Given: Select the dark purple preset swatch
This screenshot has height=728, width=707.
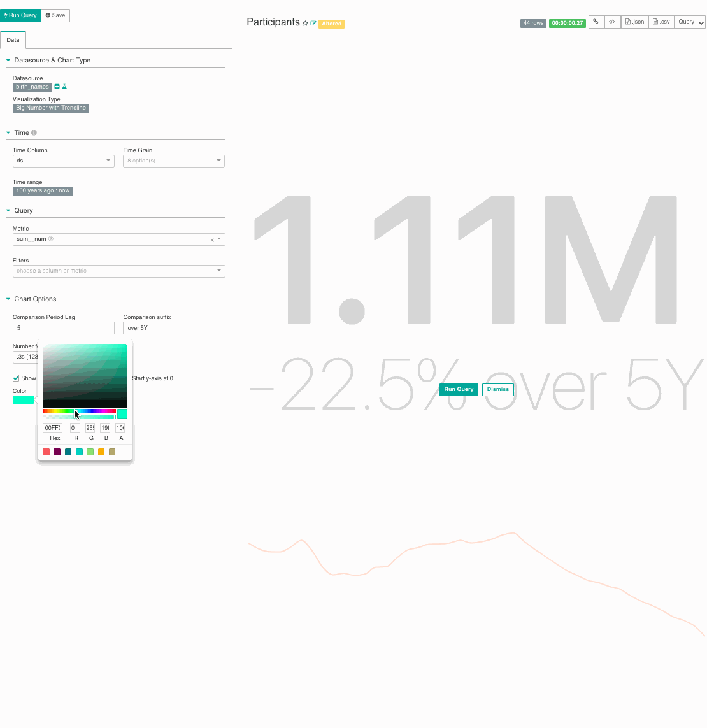Looking at the screenshot, I should point(57,452).
